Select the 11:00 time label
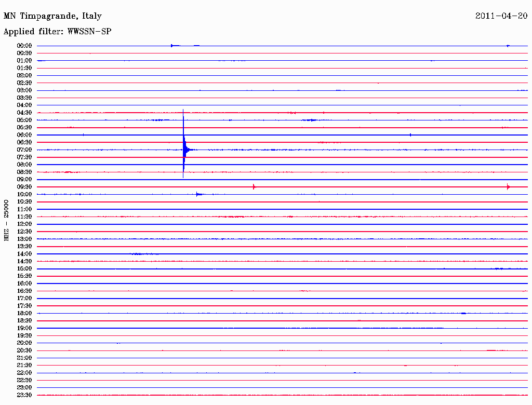Viewport: 532px width, 405px height. (x=24, y=209)
